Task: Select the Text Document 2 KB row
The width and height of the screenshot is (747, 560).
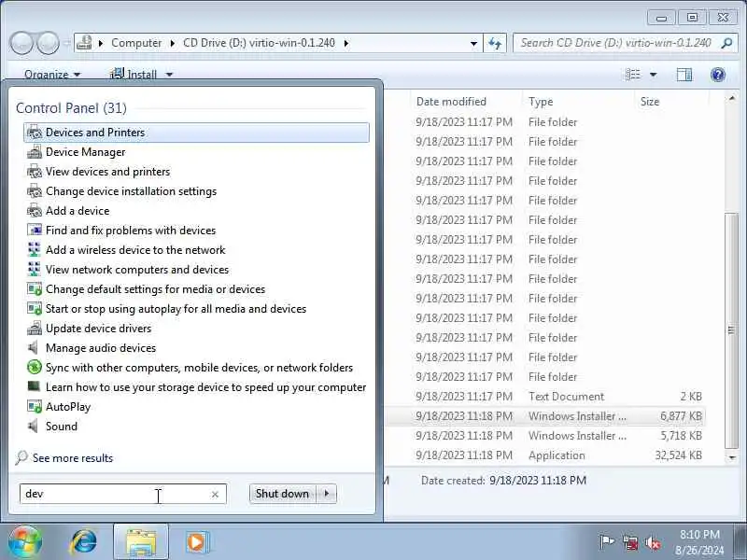Action: (x=544, y=396)
